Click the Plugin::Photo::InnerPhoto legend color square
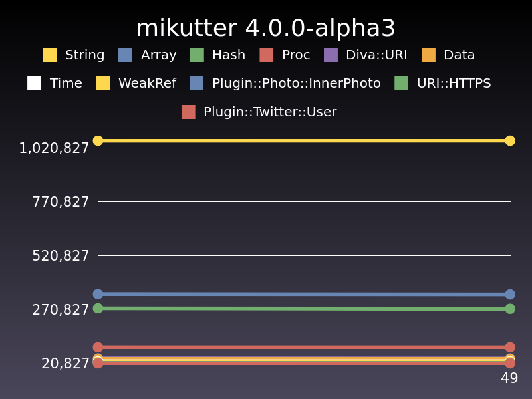Viewport: 532px width, 399px height. 197,84
